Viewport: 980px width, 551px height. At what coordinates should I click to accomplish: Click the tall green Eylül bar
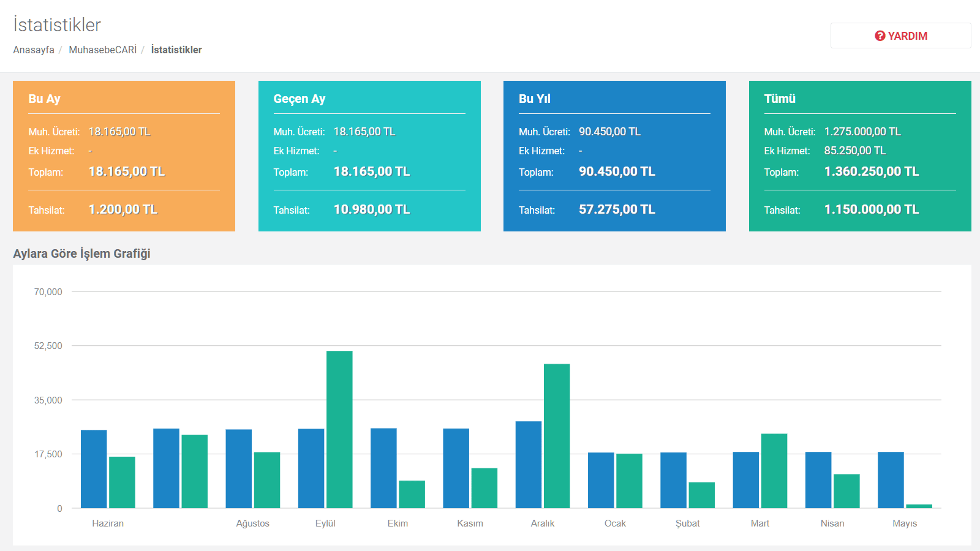click(x=339, y=429)
